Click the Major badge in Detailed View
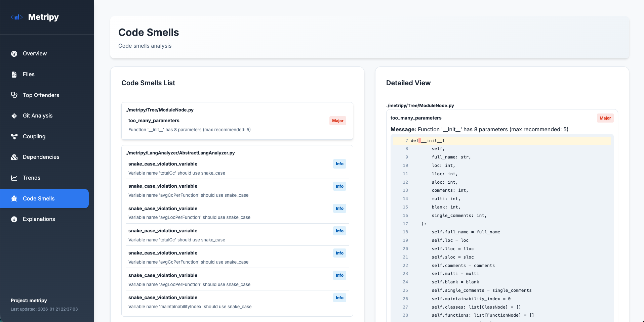Screen dimensions: 644x322 click(605, 118)
